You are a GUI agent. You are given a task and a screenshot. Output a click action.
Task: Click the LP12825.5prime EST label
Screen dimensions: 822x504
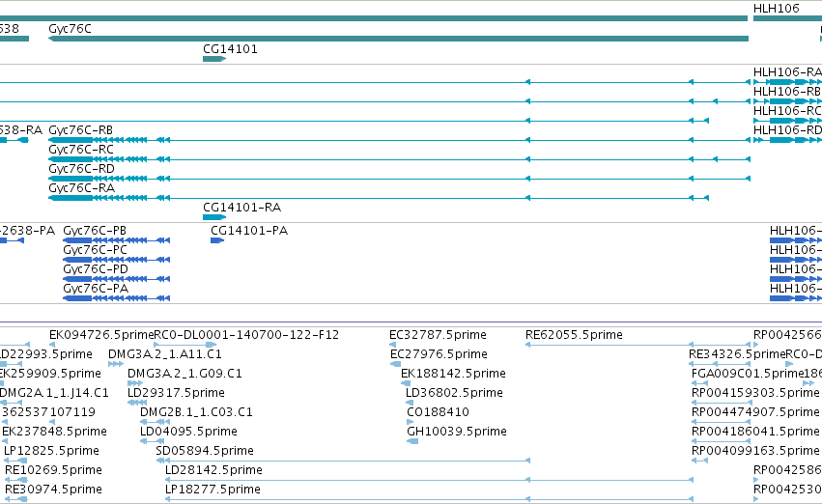tap(51, 452)
